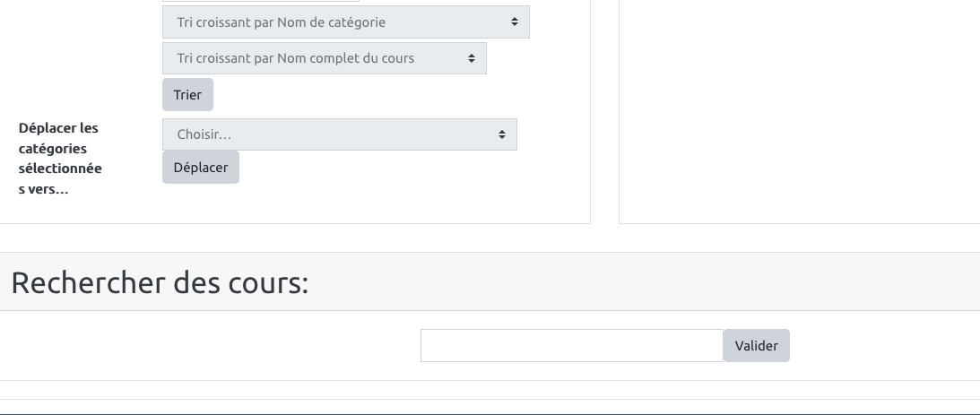
Task: Click the "Déplacer les catégories sélectionnées vers…" label
Action: (60, 158)
